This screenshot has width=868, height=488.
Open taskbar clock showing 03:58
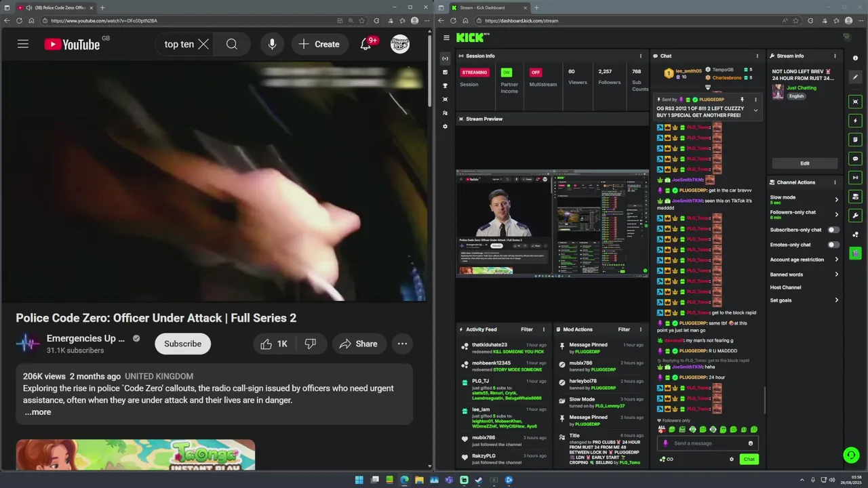(x=850, y=480)
